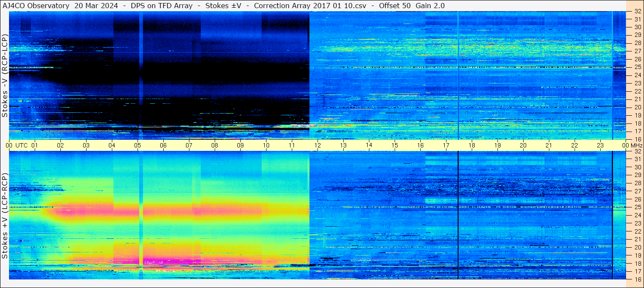Click the 'AJ4CO Observatory' title text

[x=36, y=6]
